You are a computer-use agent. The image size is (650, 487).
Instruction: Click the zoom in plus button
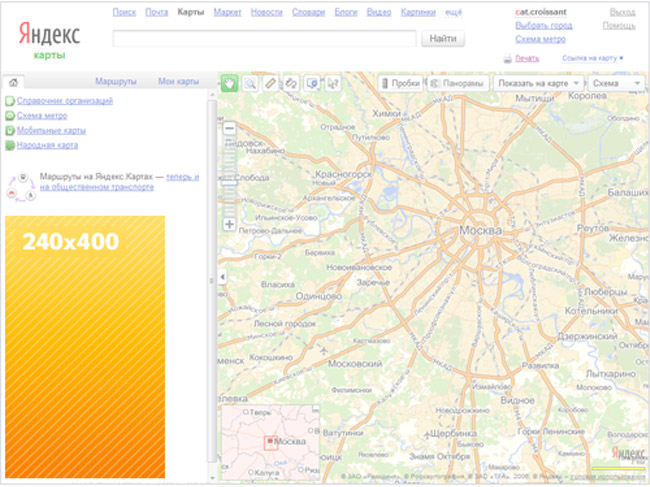click(x=229, y=224)
